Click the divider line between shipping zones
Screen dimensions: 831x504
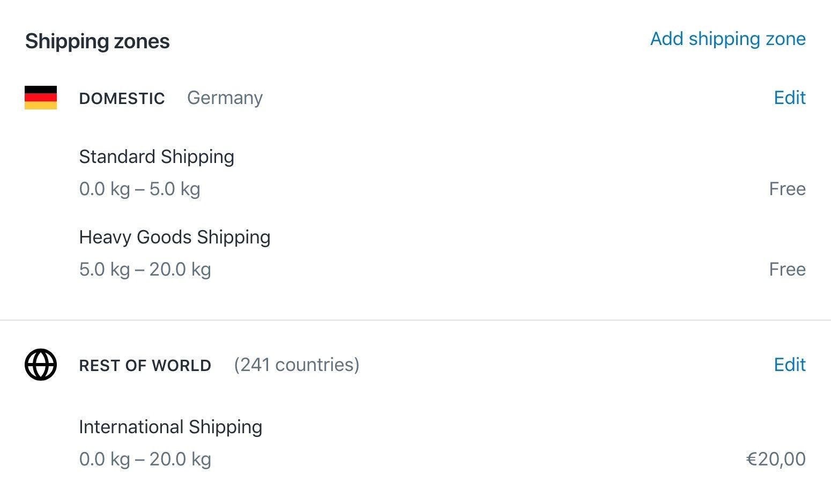pos(415,320)
